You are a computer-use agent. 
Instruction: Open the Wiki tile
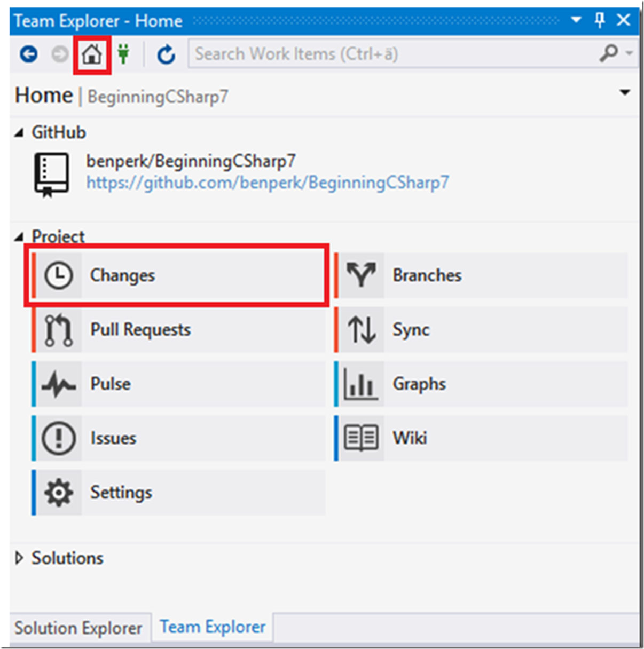click(x=481, y=439)
